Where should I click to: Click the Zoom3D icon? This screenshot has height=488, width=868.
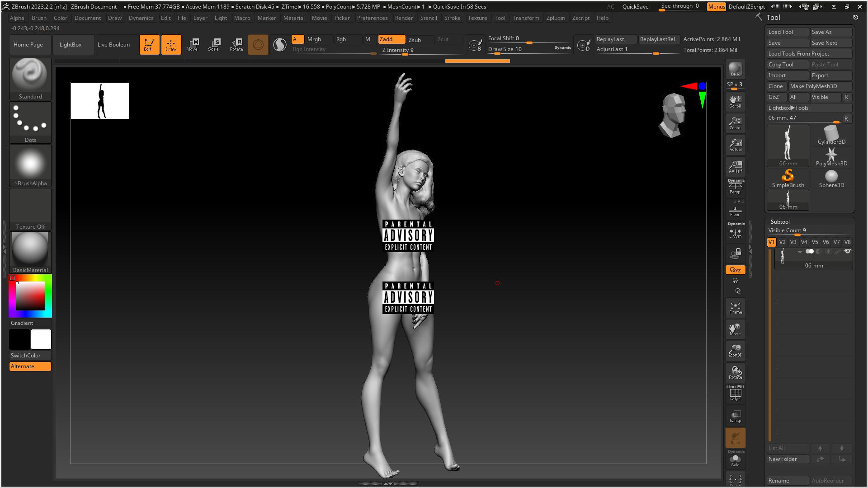[x=735, y=351]
